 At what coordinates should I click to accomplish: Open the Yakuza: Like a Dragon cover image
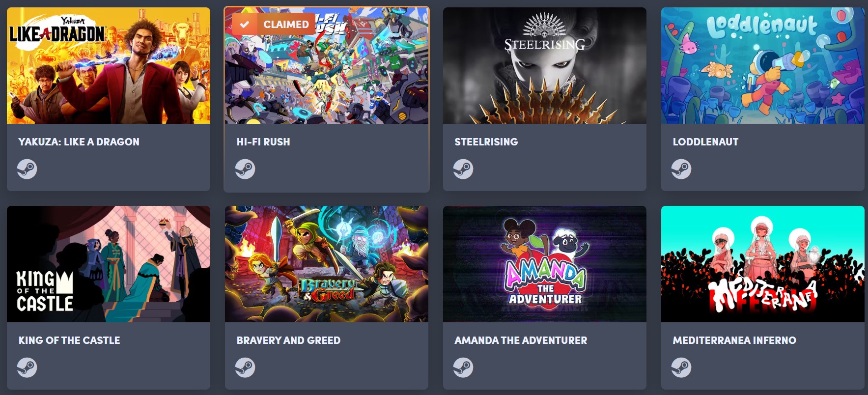pyautogui.click(x=109, y=65)
